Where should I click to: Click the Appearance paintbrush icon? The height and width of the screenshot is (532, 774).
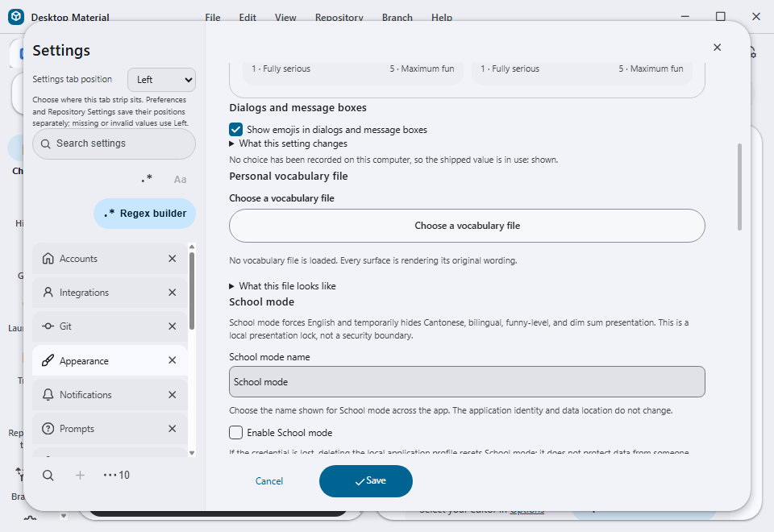(x=48, y=360)
